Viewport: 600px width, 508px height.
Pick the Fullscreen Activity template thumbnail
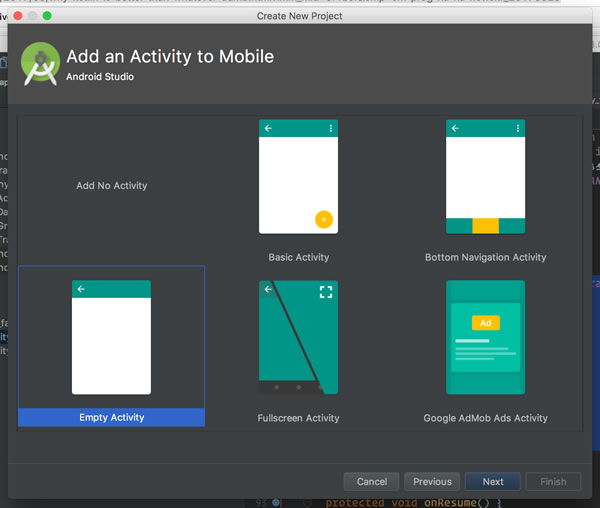[298, 337]
